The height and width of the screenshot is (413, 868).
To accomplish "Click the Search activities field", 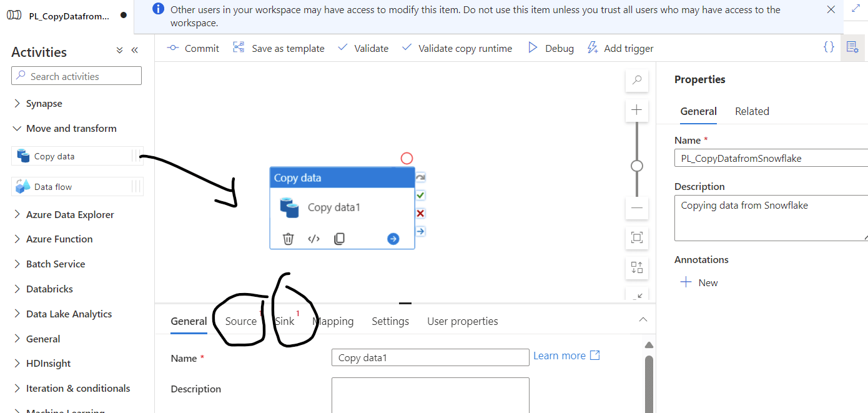I will [76, 76].
